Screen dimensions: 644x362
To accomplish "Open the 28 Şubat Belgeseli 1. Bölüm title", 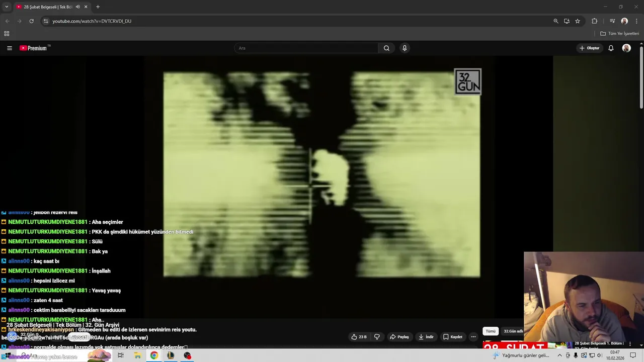I will [x=599, y=343].
